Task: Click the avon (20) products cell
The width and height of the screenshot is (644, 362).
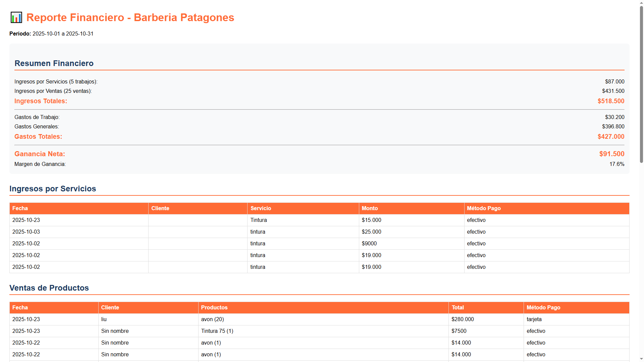Action: (212, 319)
